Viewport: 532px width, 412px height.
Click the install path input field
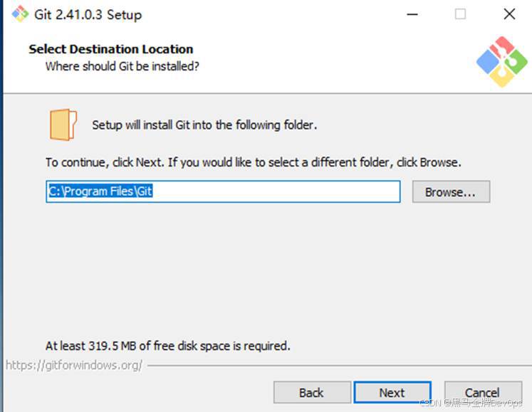click(223, 191)
